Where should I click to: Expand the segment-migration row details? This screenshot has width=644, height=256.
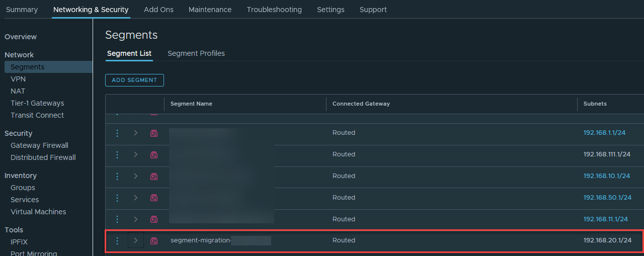pyautogui.click(x=135, y=241)
